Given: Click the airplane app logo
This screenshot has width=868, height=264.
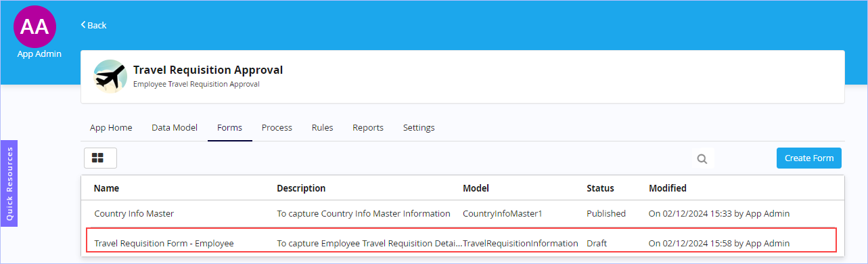Looking at the screenshot, I should [110, 76].
